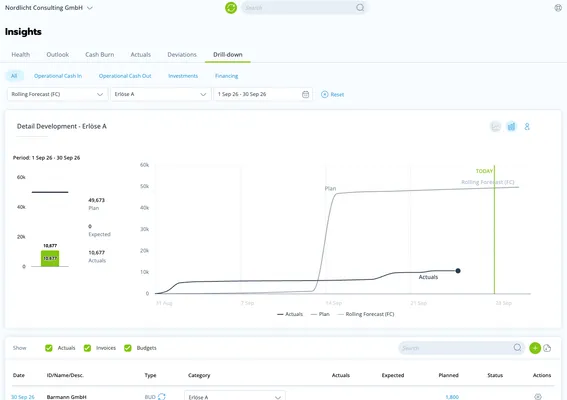Click the Planned column header
Viewport: 567px width, 400px height.
[448, 375]
